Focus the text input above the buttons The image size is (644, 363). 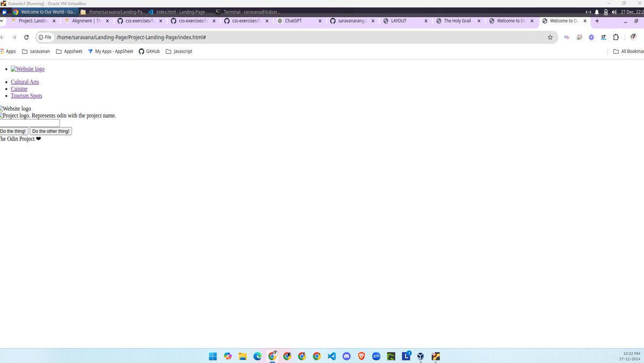(x=30, y=123)
